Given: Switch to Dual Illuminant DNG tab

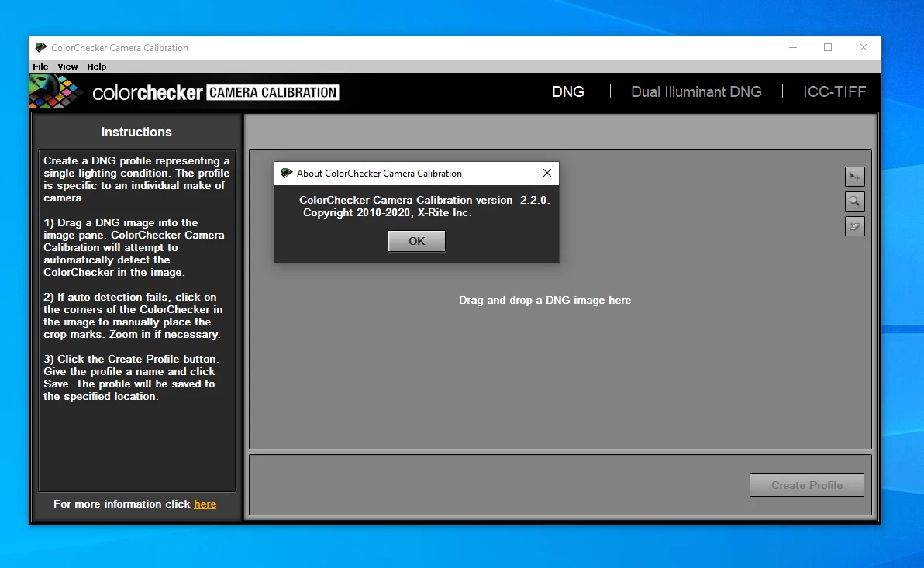Looking at the screenshot, I should (x=696, y=92).
